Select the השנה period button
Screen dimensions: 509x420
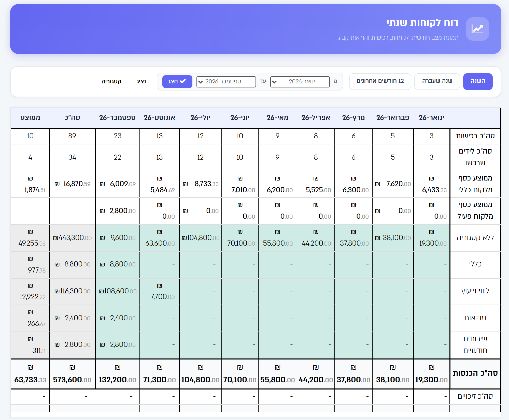point(478,81)
